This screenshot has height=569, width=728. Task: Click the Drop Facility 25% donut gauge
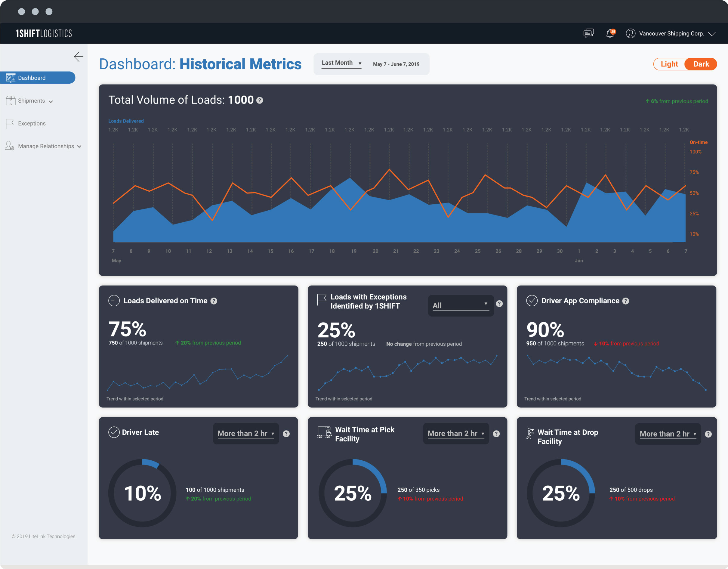(x=561, y=493)
